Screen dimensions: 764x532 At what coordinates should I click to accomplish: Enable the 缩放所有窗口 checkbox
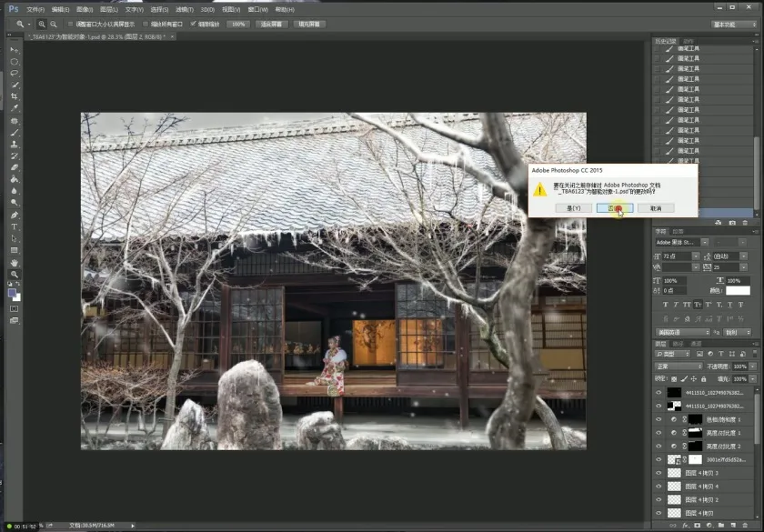point(146,25)
